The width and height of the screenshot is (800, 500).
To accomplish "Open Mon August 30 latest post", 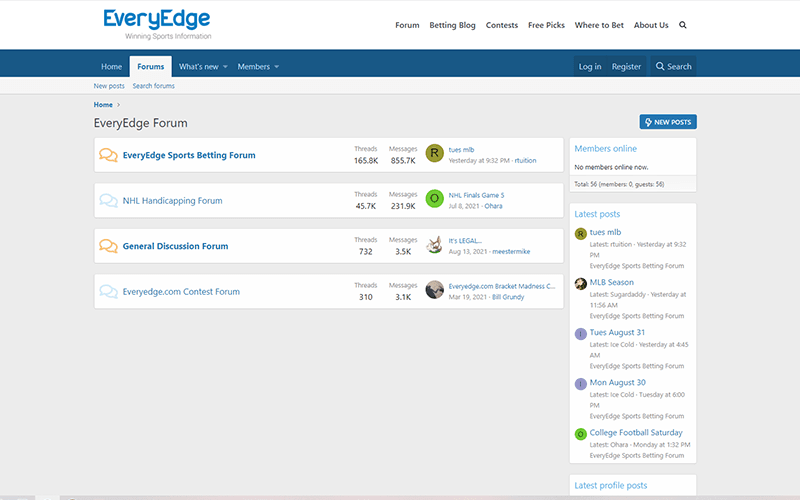I will [617, 382].
